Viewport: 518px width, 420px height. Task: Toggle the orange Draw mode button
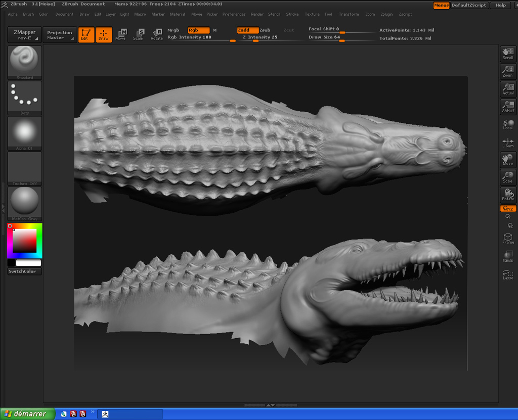[x=104, y=35]
